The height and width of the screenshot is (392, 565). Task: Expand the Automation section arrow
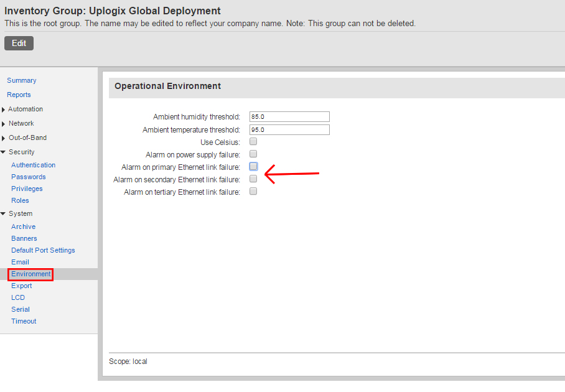click(x=4, y=110)
